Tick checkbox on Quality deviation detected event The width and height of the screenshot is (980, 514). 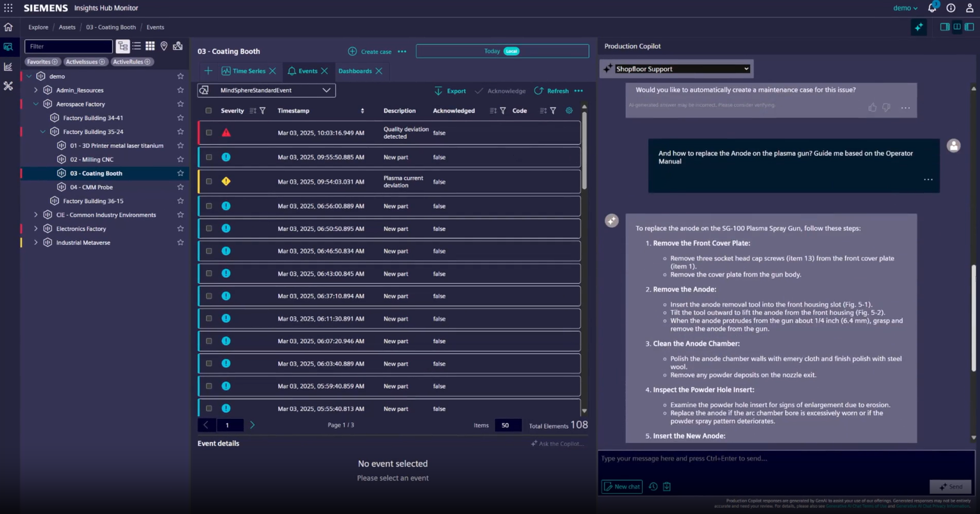[209, 132]
